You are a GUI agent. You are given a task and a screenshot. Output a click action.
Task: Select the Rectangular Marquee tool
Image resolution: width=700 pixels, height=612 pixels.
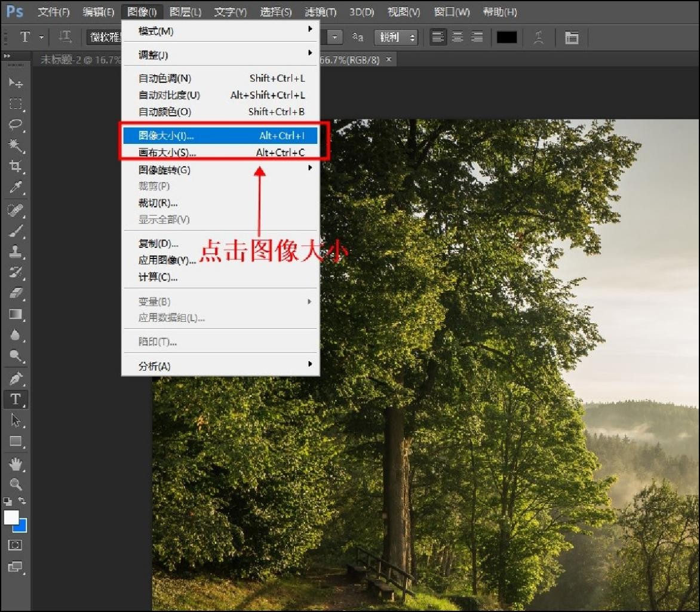(16, 104)
